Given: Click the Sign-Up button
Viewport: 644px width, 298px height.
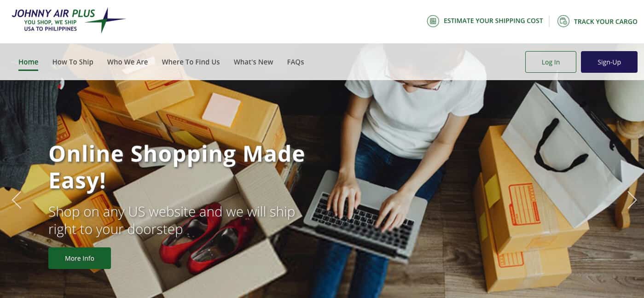Looking at the screenshot, I should pyautogui.click(x=609, y=62).
